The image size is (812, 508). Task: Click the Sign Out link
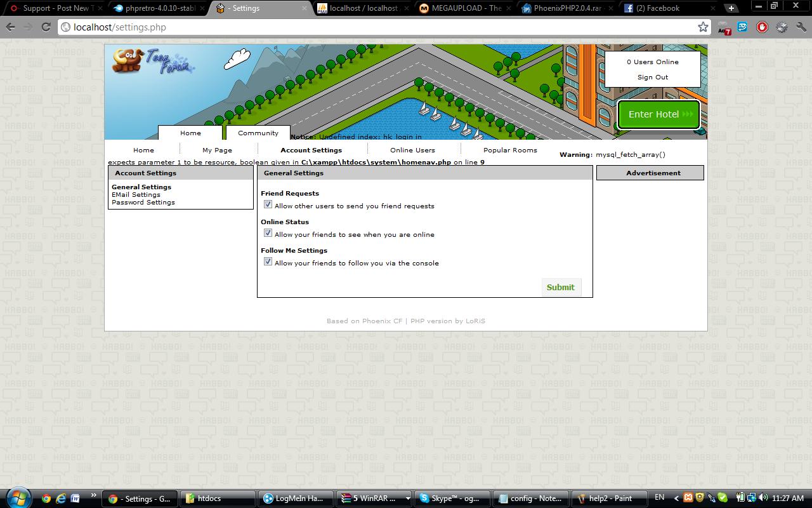pos(653,77)
